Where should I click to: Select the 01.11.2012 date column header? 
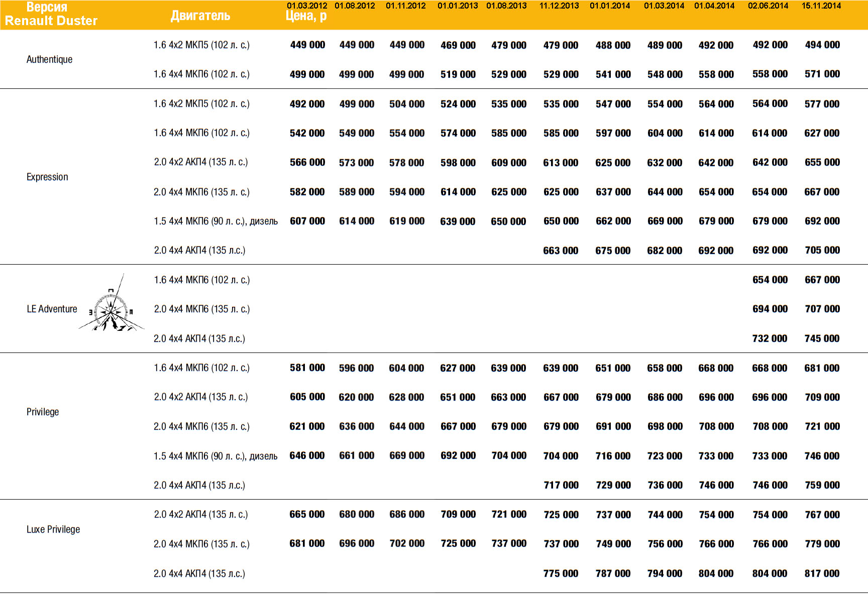tap(406, 6)
